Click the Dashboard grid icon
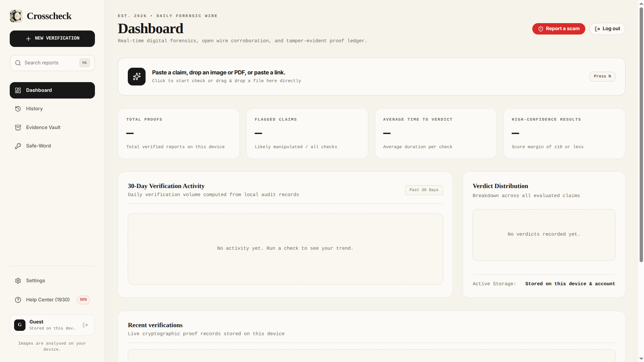 tap(18, 90)
